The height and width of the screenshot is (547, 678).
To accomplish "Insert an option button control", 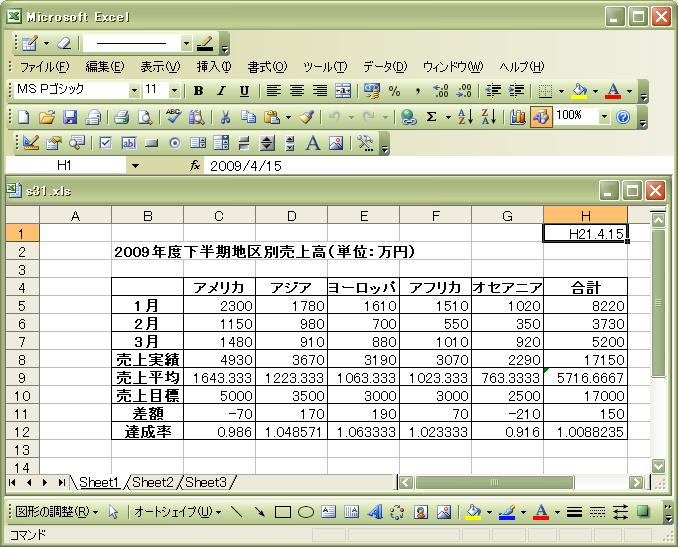I will point(175,143).
